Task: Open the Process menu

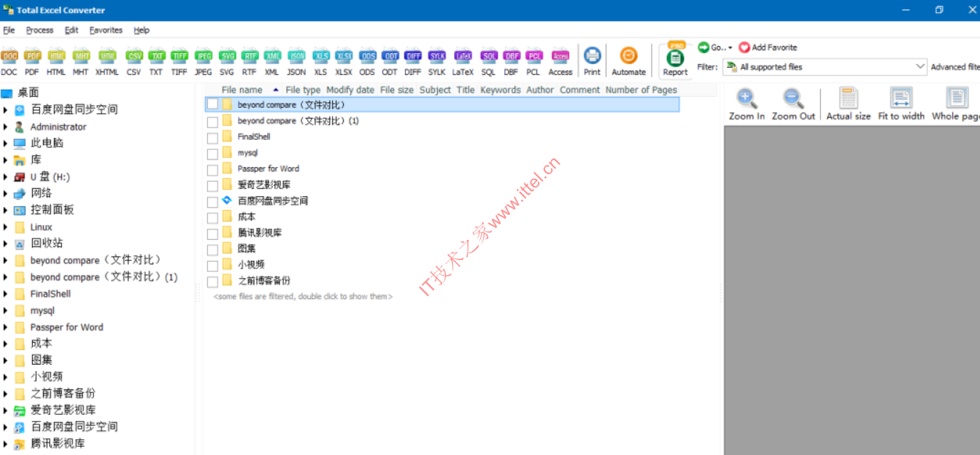Action: (39, 30)
